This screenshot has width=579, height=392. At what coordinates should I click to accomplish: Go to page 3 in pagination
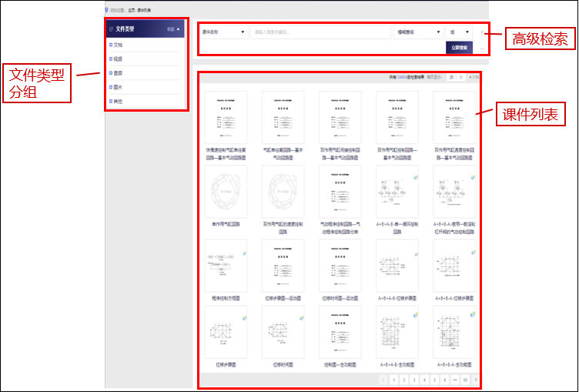point(414,380)
